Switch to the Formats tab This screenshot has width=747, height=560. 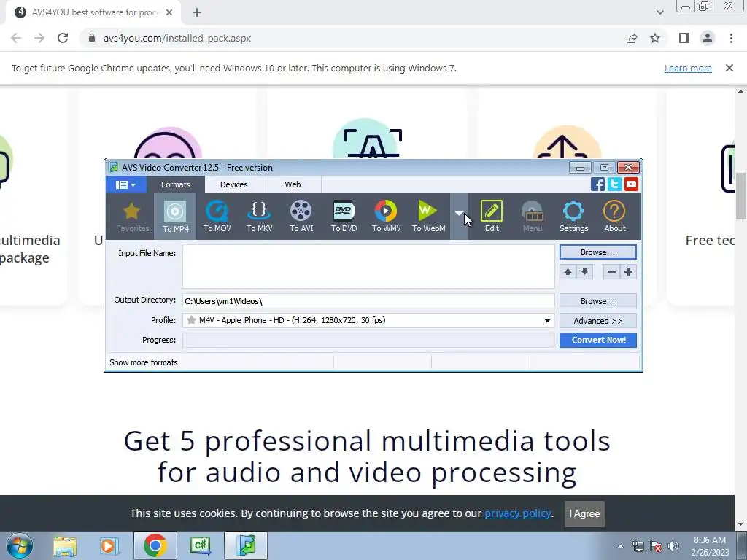175,184
